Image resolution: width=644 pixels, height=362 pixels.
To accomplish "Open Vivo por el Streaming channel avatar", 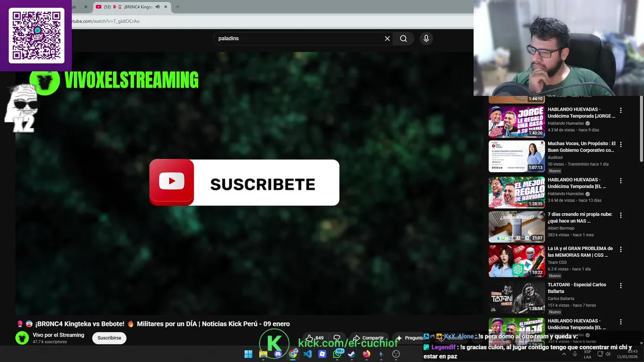I will click(x=22, y=338).
